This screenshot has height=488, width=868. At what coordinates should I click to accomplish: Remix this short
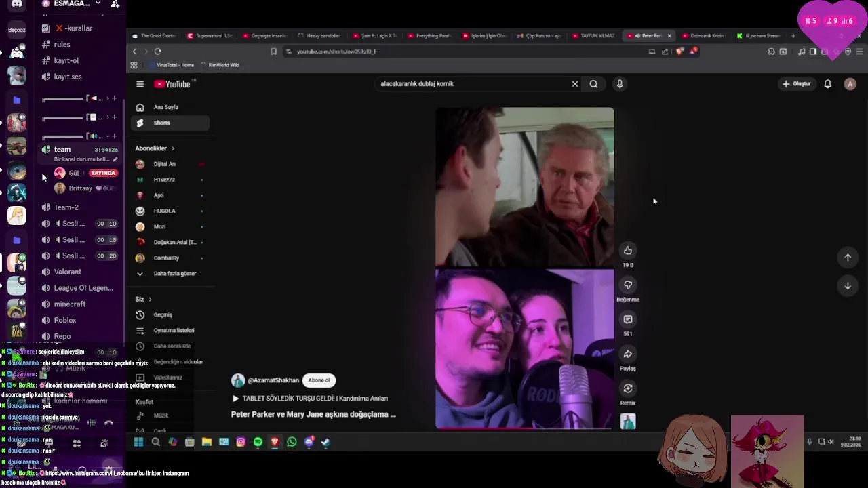628,388
